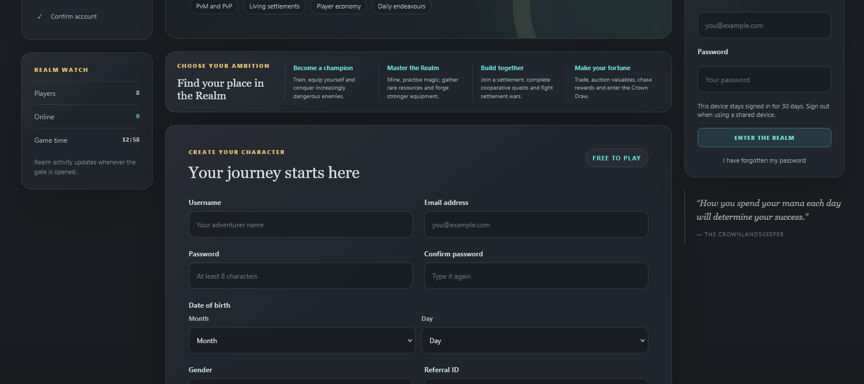This screenshot has height=384, width=864.
Task: Click the 'Find your place in the Realm' heading
Action: click(220, 89)
